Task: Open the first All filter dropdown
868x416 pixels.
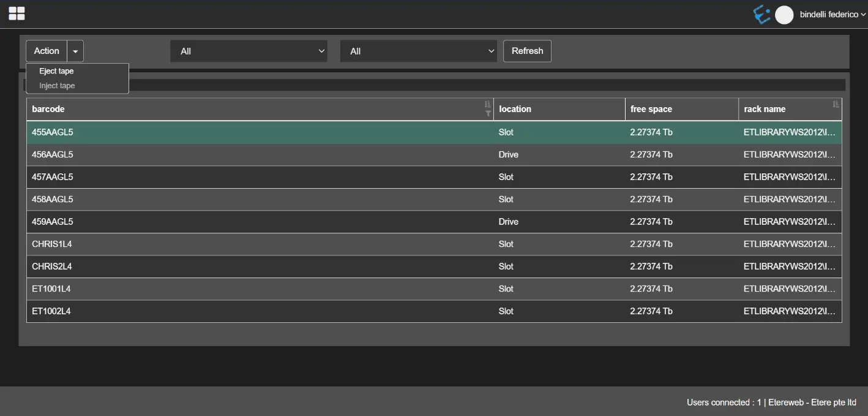Action: point(249,51)
